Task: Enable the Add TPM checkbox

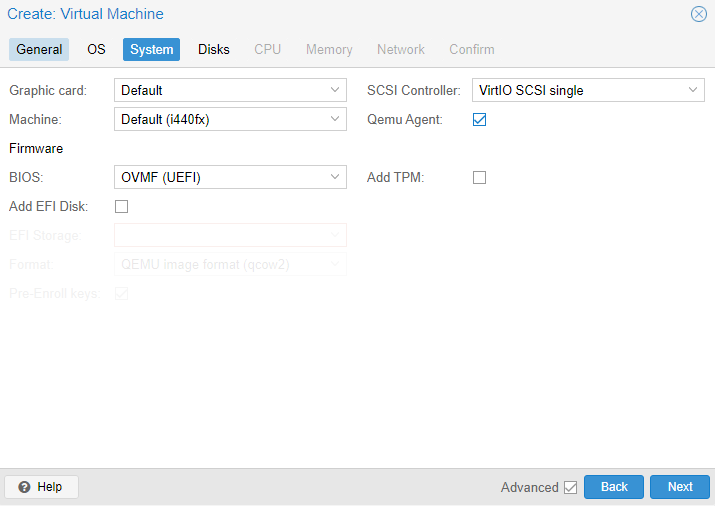Action: (479, 177)
